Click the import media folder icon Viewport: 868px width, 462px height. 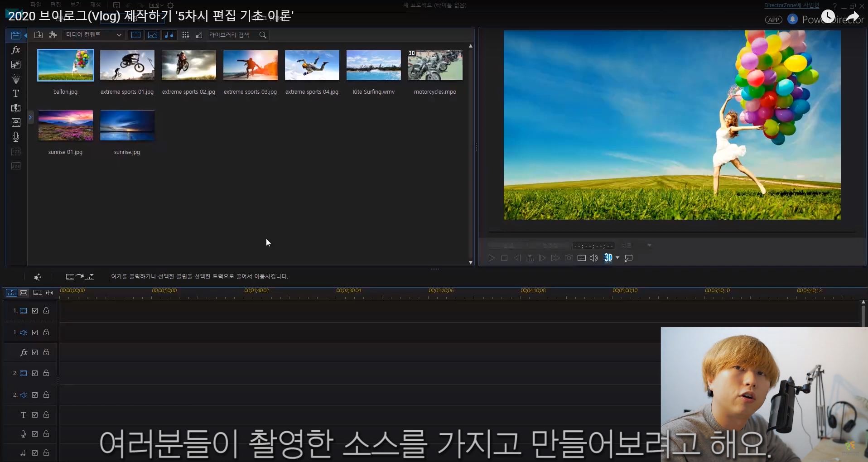[39, 35]
